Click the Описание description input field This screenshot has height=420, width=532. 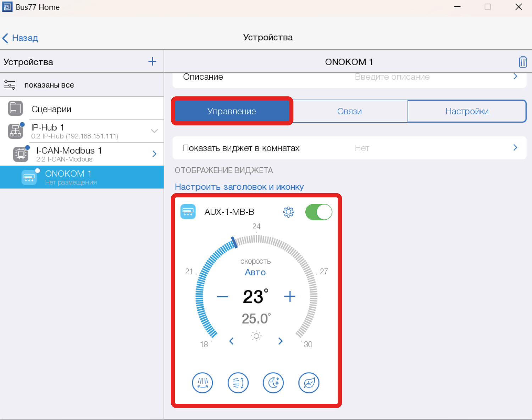[392, 77]
